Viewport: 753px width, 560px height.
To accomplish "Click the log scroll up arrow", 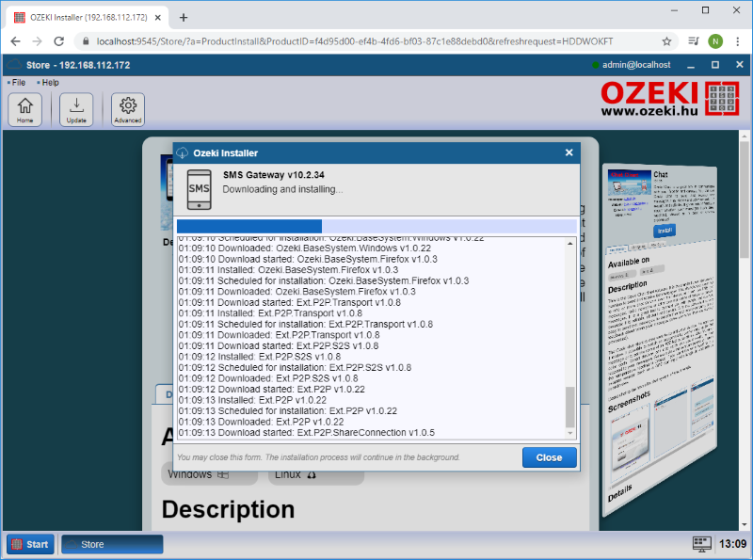I will (570, 244).
